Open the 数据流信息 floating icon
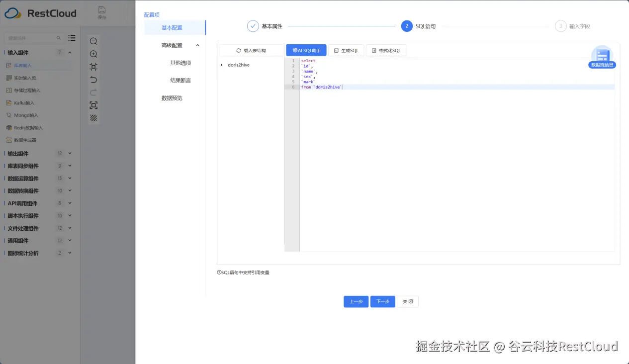Viewport: 629px width, 364px height. point(602,57)
